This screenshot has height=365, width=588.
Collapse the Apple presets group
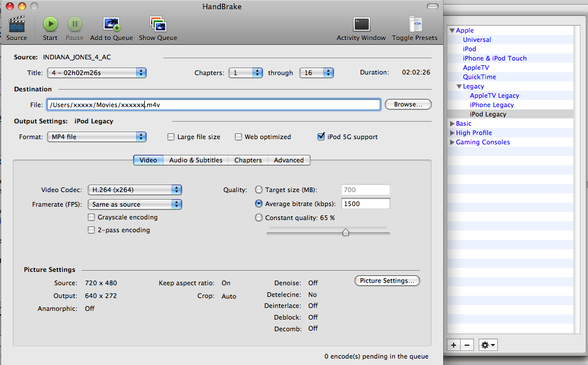click(452, 31)
